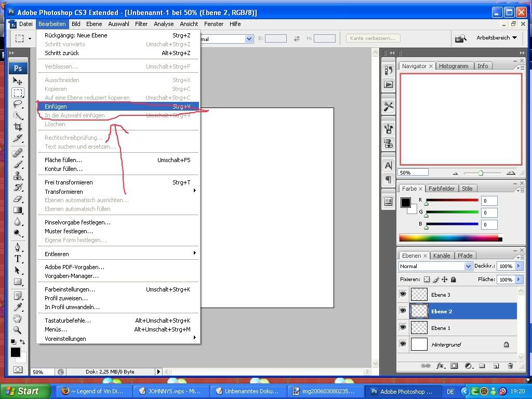Viewport: 532px width, 399px height.
Task: Toggle lock image pixels
Action: (436, 279)
